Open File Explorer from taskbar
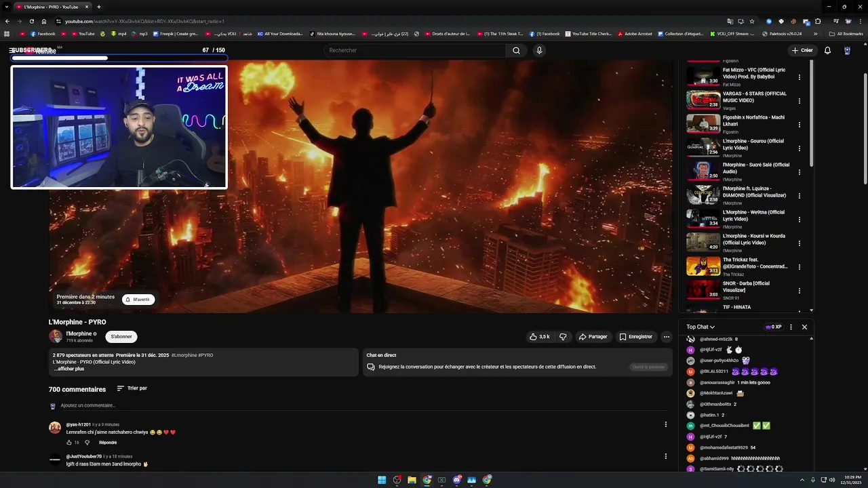The height and width of the screenshot is (488, 868). tap(412, 480)
